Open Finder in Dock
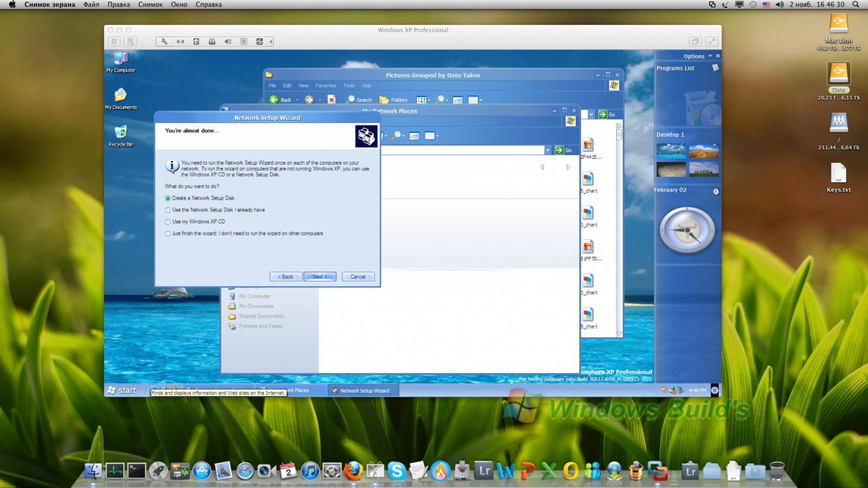868x488 pixels. tap(93, 471)
